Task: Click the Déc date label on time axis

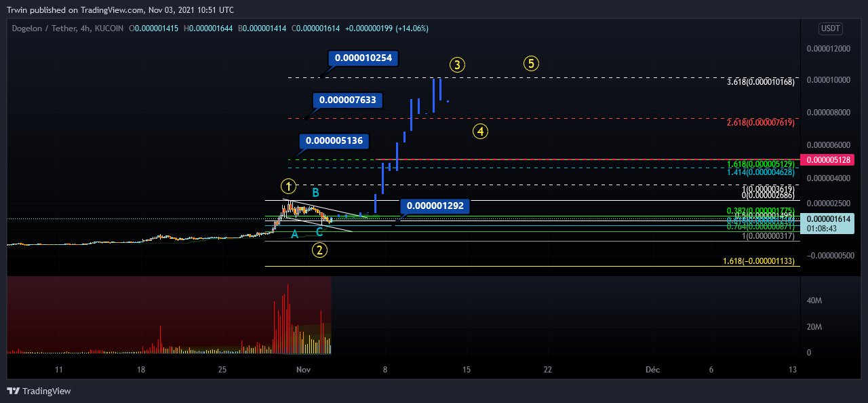Action: click(x=652, y=370)
